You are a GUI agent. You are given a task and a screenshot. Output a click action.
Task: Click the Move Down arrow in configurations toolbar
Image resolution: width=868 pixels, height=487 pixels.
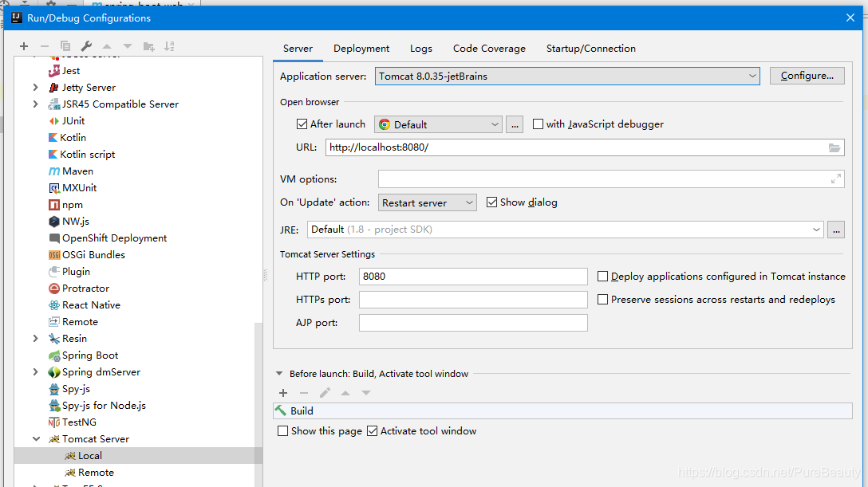coord(128,46)
